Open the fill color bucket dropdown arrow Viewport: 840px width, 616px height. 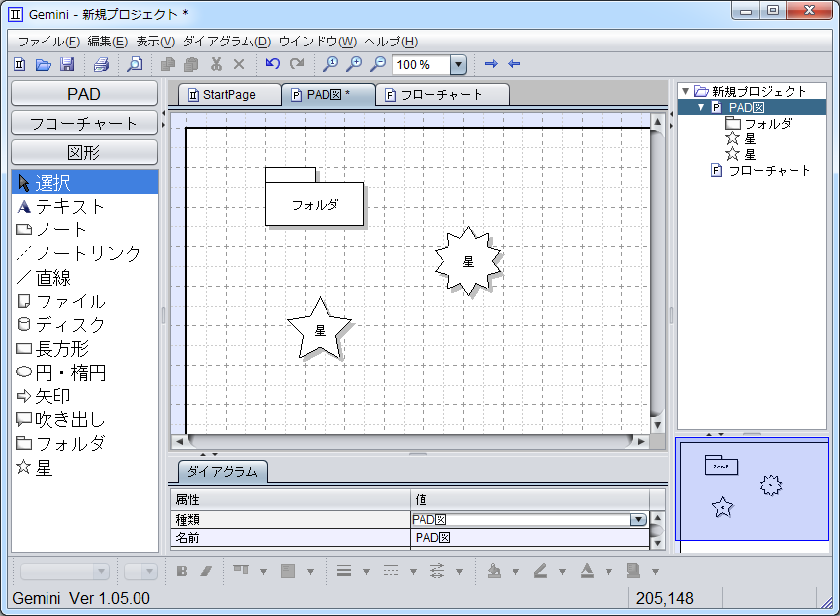tap(515, 572)
